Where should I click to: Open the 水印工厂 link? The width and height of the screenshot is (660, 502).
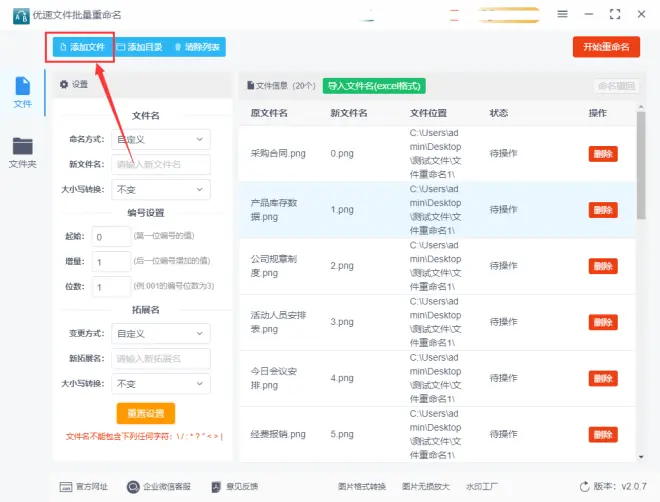(x=482, y=487)
